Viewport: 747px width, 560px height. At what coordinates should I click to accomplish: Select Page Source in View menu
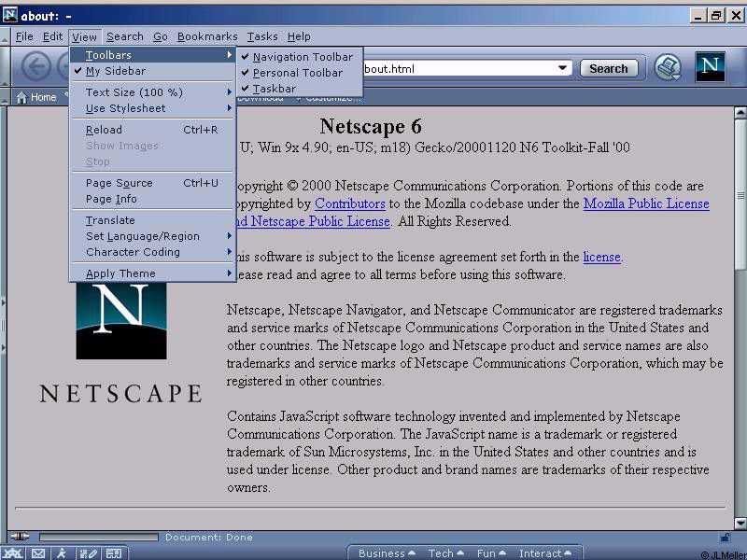[x=152, y=183]
